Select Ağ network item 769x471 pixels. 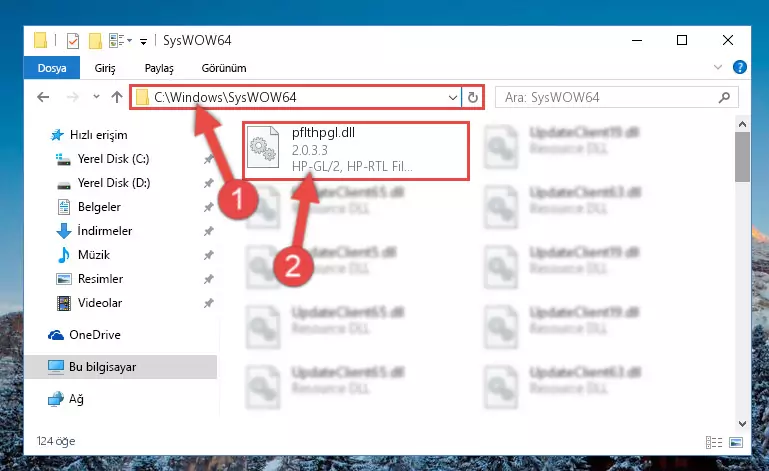(x=66, y=399)
